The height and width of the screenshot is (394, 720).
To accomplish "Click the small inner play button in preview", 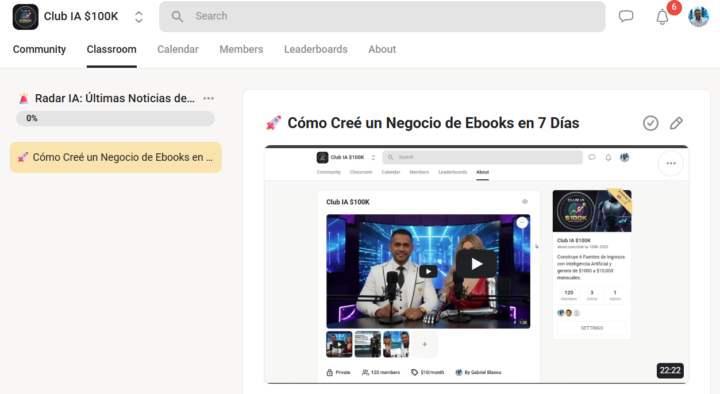I will [x=428, y=271].
